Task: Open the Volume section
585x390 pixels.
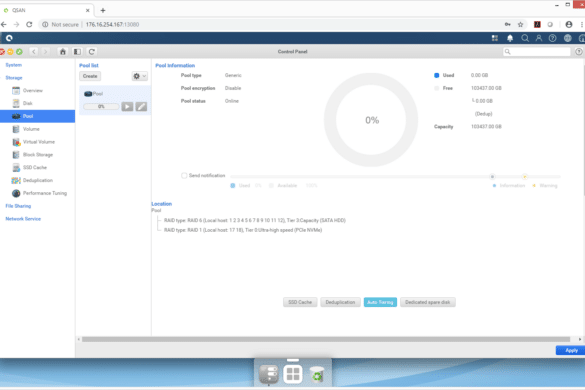Action: click(x=31, y=129)
